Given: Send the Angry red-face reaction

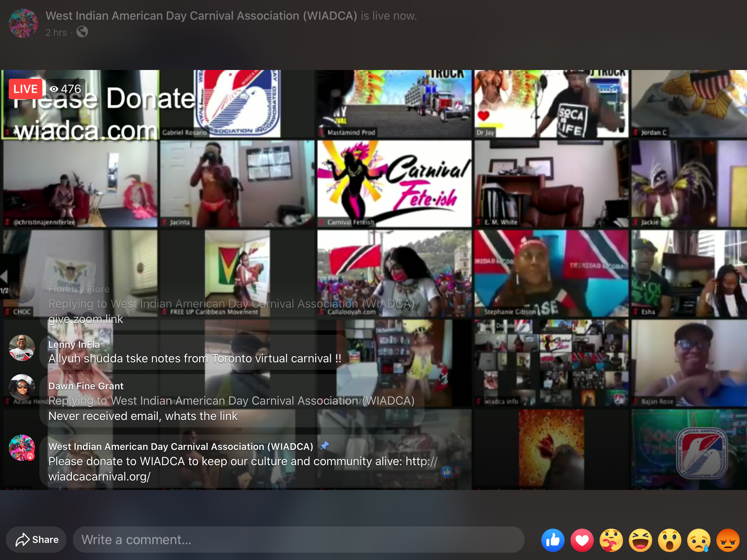Looking at the screenshot, I should (x=728, y=540).
